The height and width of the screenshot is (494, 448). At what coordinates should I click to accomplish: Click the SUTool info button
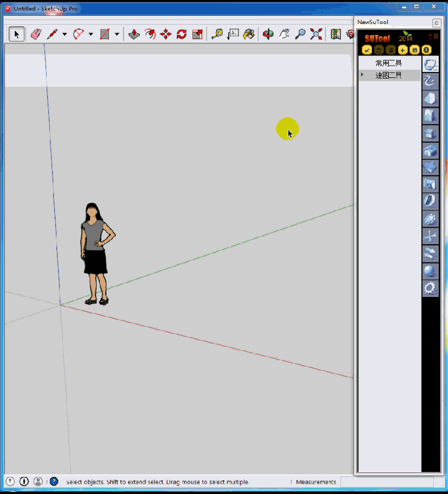tap(427, 50)
